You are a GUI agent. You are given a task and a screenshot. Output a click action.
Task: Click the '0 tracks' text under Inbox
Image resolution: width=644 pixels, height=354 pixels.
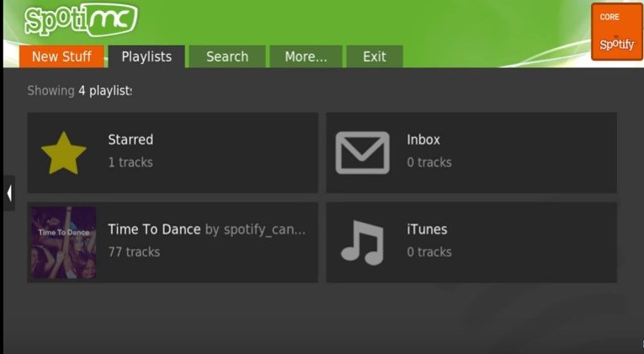[429, 163]
